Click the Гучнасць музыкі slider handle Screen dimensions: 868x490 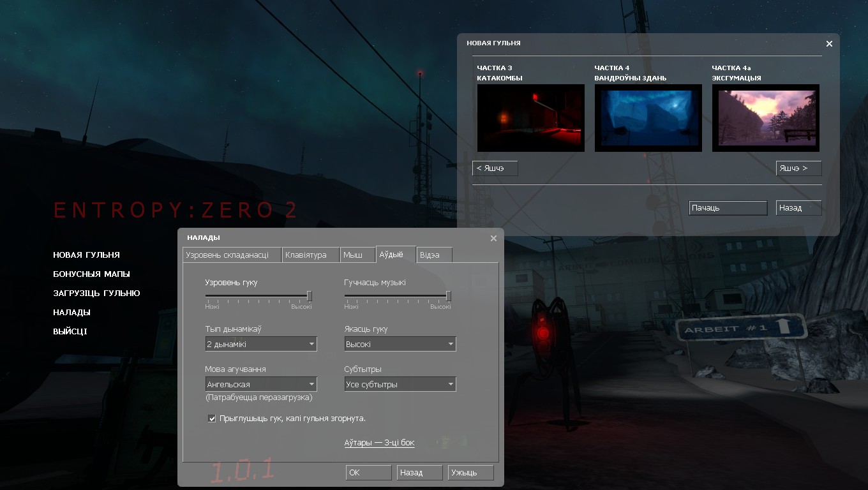point(449,296)
